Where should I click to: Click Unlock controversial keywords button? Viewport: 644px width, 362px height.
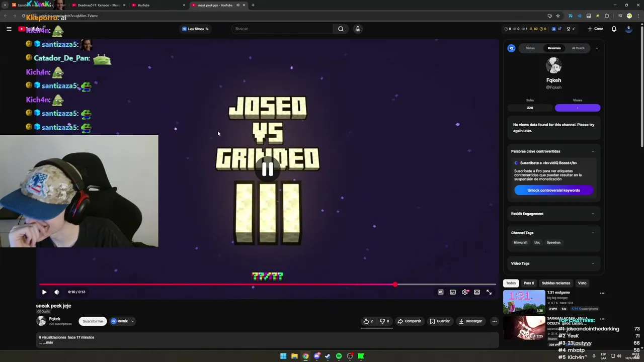(x=553, y=190)
